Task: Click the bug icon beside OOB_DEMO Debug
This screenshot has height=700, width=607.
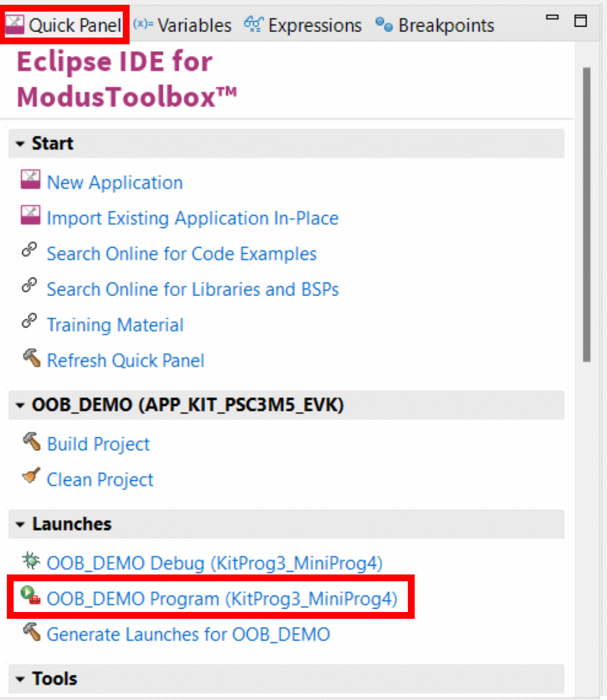Action: click(31, 560)
